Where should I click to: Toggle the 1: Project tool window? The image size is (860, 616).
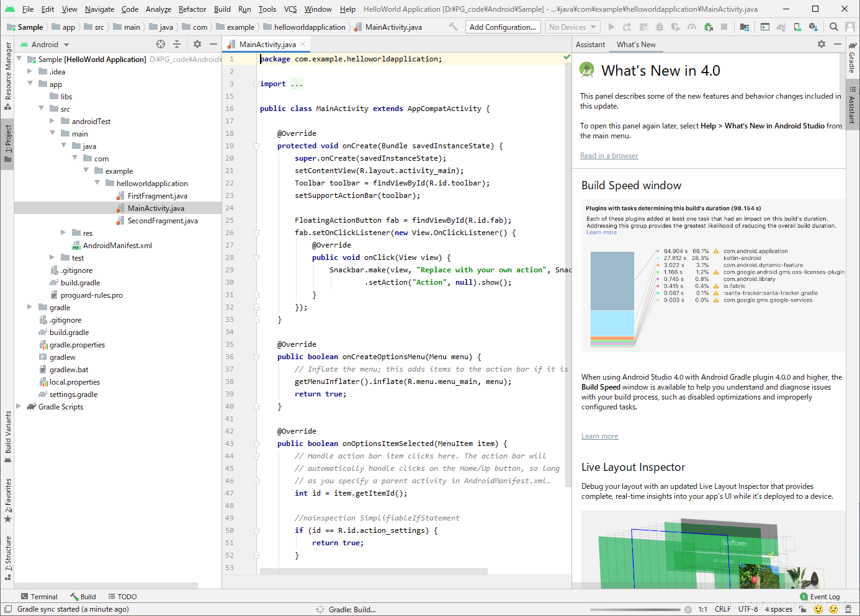tap(7, 143)
